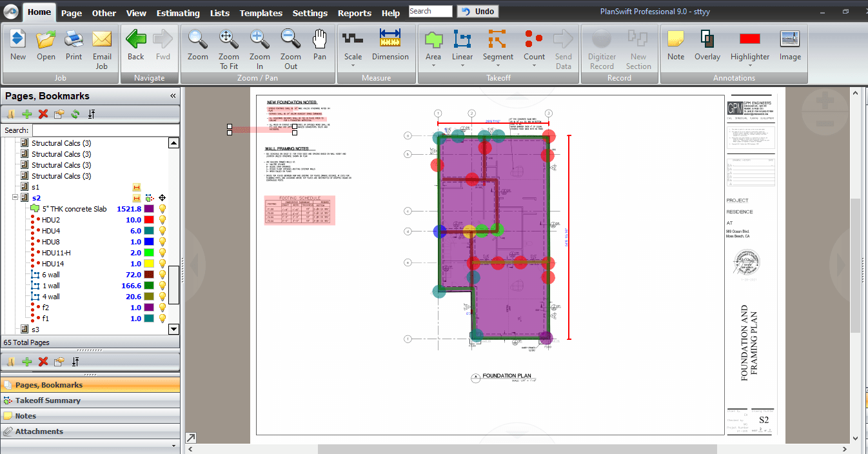Click the ribbon Search input field
The width and height of the screenshot is (868, 454).
[430, 11]
